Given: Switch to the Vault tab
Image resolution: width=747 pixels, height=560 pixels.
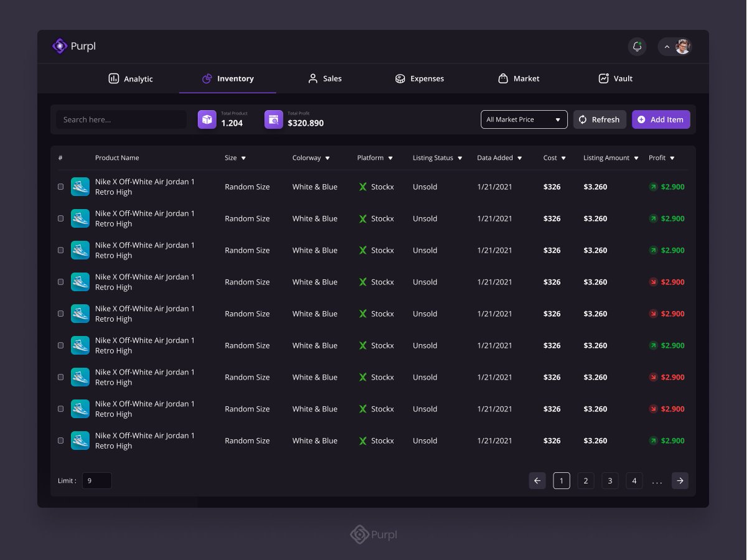Looking at the screenshot, I should click(616, 78).
